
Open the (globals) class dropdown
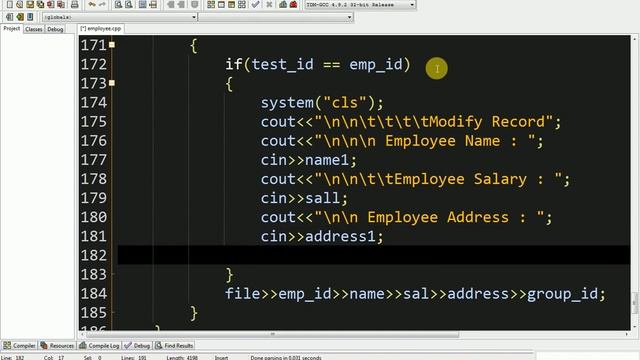point(120,17)
